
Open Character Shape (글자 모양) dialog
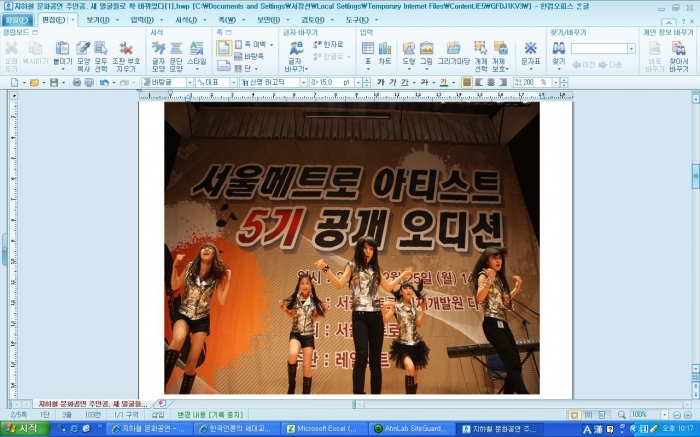tap(158, 48)
